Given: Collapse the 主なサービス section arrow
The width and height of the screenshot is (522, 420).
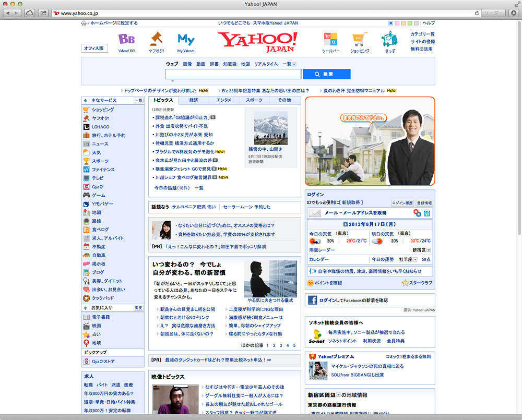Looking at the screenshot, I should (86, 101).
